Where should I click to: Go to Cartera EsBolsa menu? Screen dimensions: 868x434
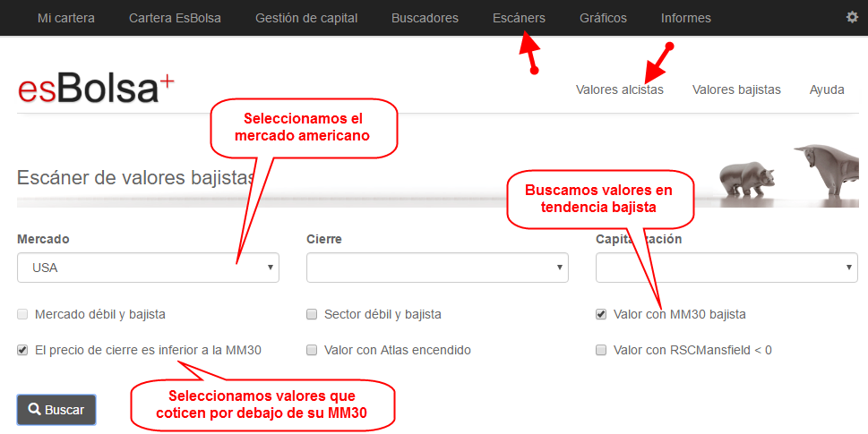tap(175, 18)
